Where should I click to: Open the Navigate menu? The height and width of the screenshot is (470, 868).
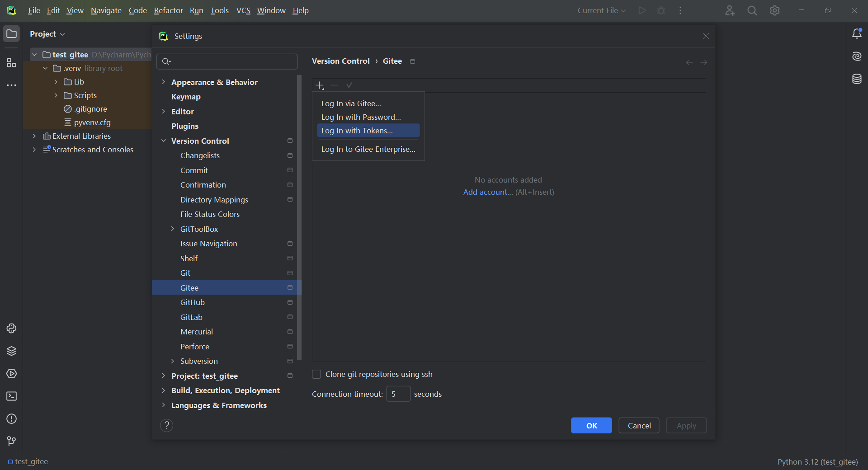click(x=106, y=10)
